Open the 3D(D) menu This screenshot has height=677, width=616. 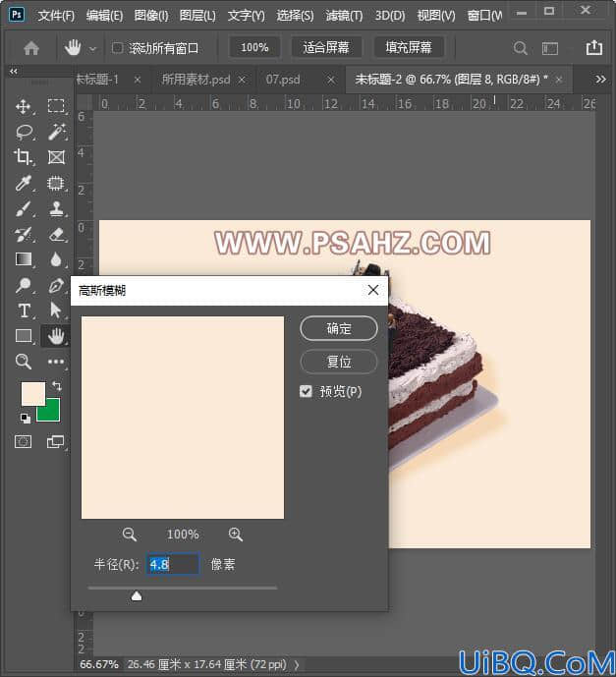point(390,16)
